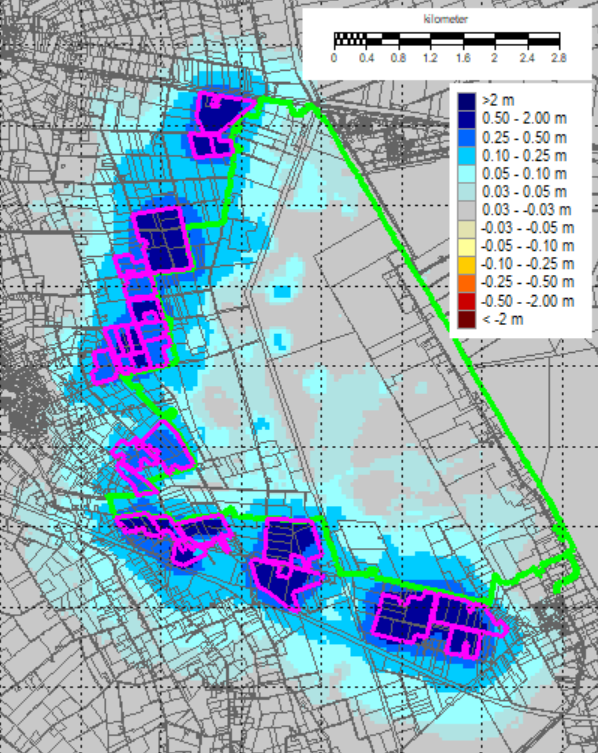Viewport: 598px width, 753px height.
Task: Click the >2 m legend color swatch
Action: click(x=466, y=101)
